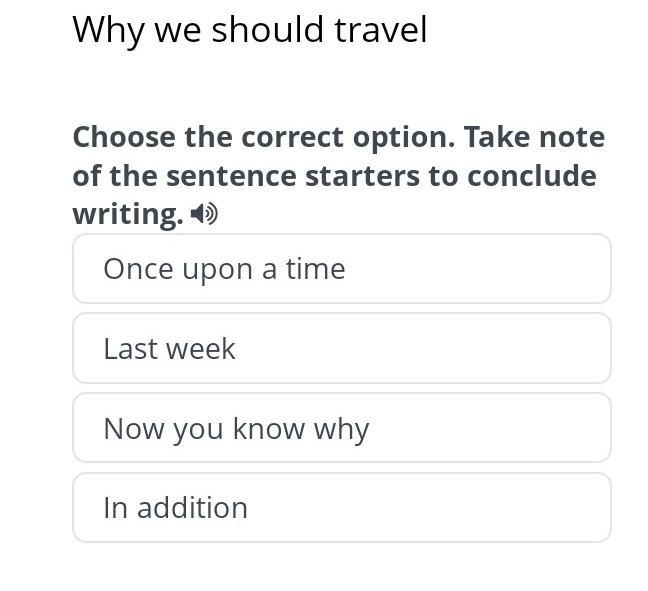This screenshot has height=591, width=648.
Task: Mark 'Now you know why' as the conclusion starter
Action: [x=341, y=428]
